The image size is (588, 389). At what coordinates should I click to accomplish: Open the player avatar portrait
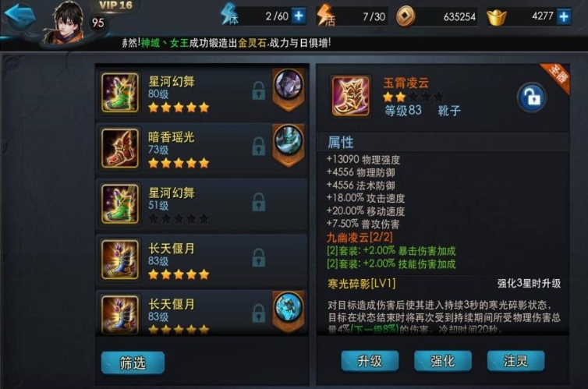67,23
